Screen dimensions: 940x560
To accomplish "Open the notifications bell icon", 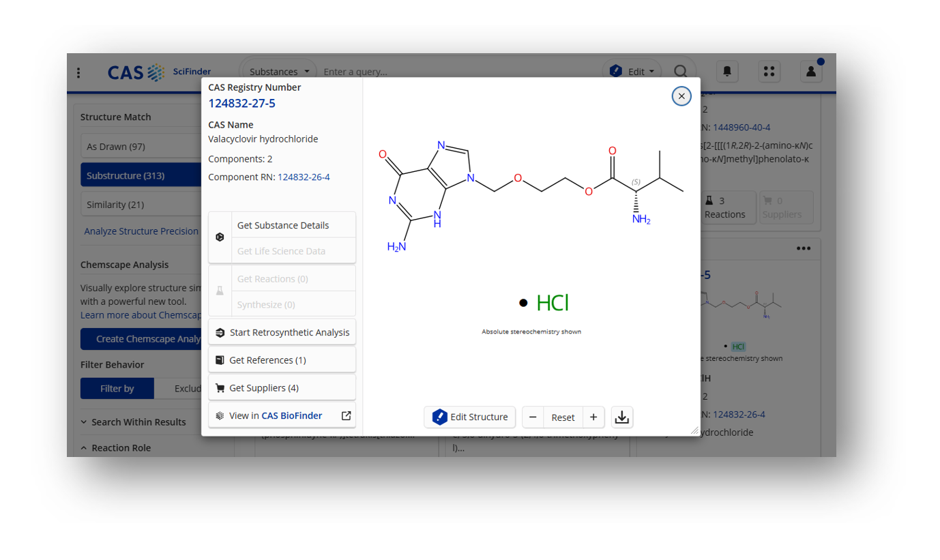I will tap(727, 71).
